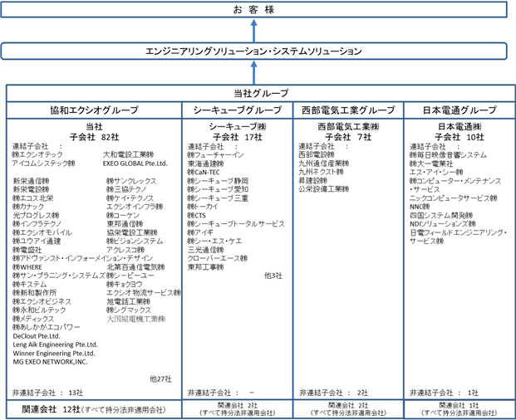This screenshot has width=516, height=420.
Task: Click 他3社 text
Action: [273, 276]
